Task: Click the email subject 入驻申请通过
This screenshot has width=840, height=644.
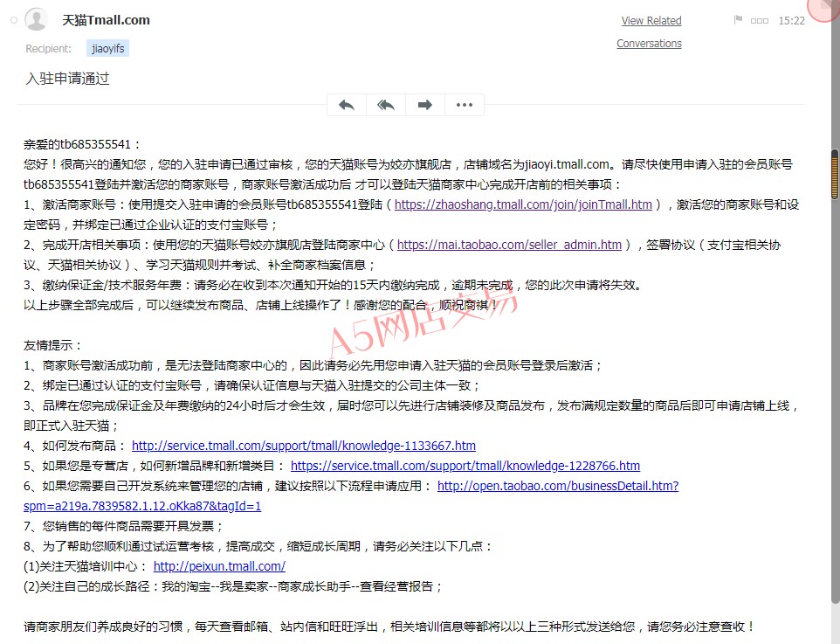Action: click(x=67, y=79)
